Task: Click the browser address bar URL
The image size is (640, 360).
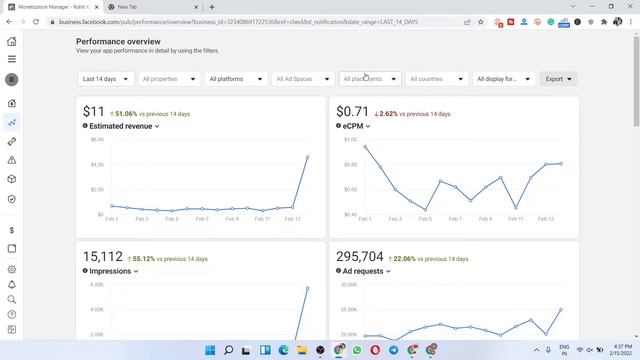Action: pos(238,22)
